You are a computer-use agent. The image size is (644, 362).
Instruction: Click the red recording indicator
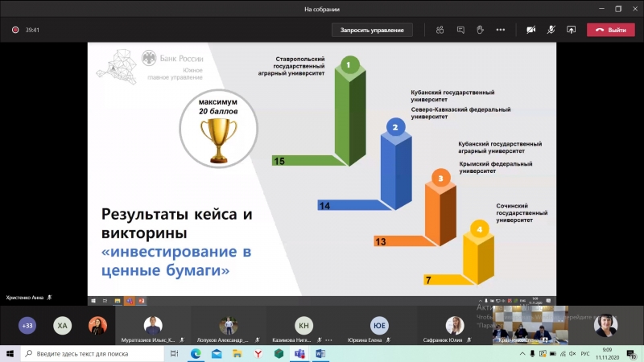15,30
